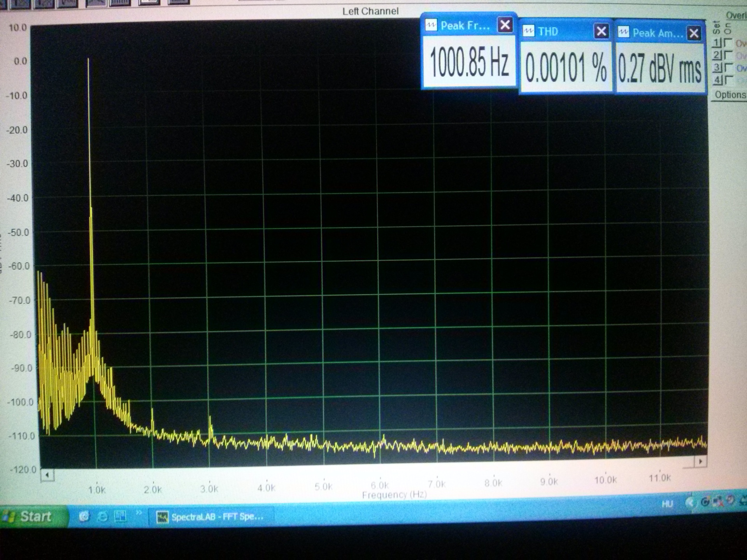Screen dimensions: 747x560
Task: Close the Peak Frequency readout window
Action: pyautogui.click(x=505, y=25)
